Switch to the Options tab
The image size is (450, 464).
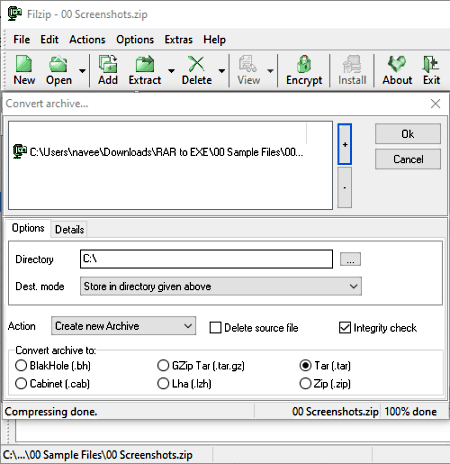click(x=28, y=228)
